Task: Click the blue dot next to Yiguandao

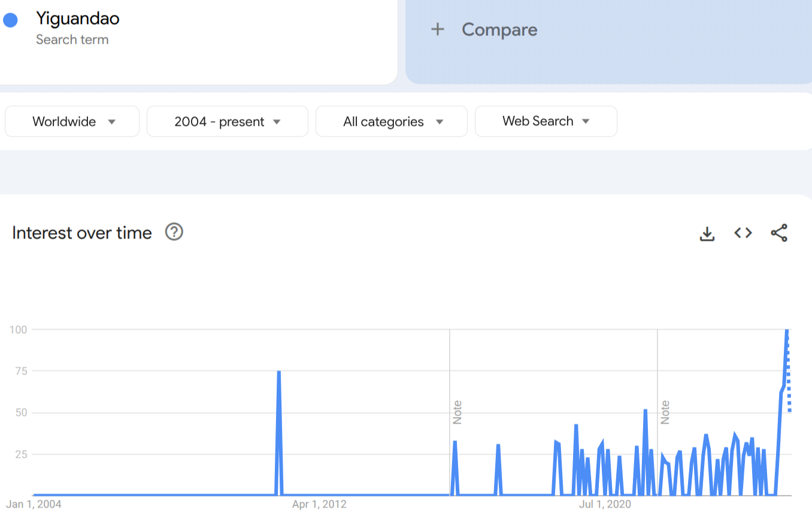Action: coord(10,20)
